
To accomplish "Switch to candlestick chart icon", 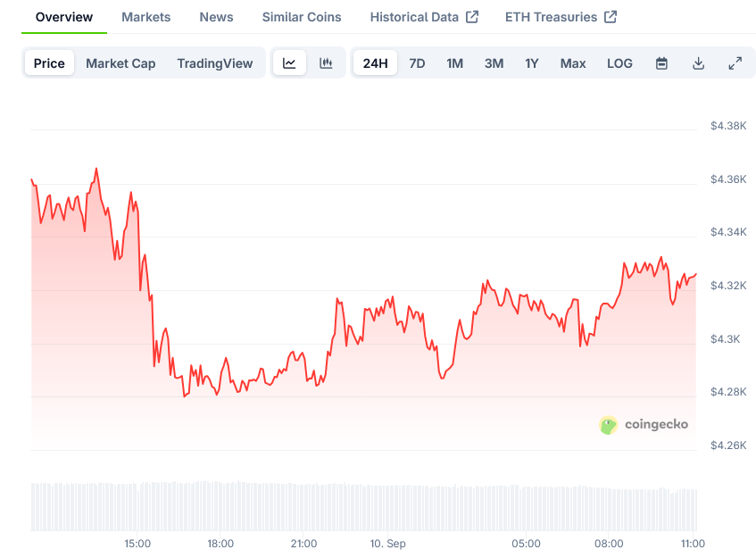I will click(326, 63).
